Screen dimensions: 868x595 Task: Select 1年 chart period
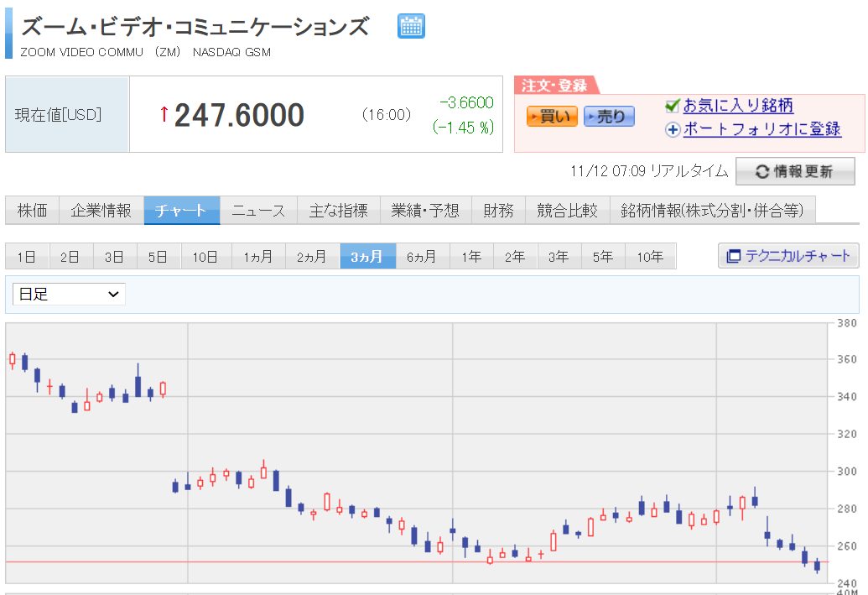471,257
